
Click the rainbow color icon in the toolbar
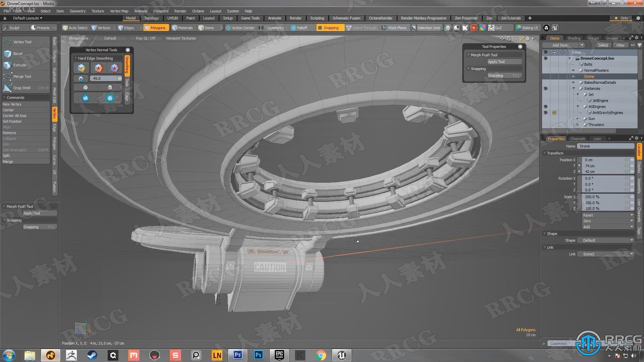tap(483, 28)
